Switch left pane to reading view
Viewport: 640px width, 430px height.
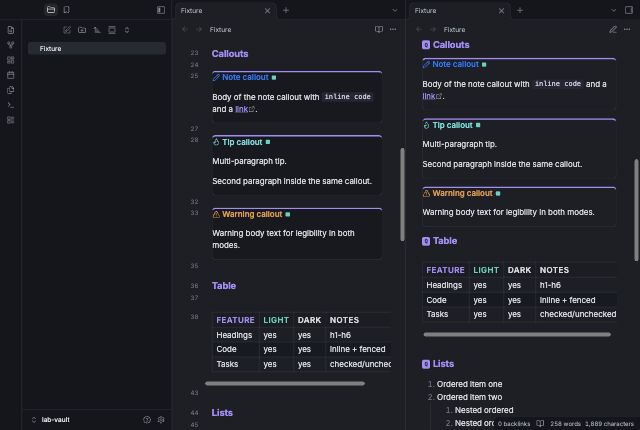tap(379, 29)
